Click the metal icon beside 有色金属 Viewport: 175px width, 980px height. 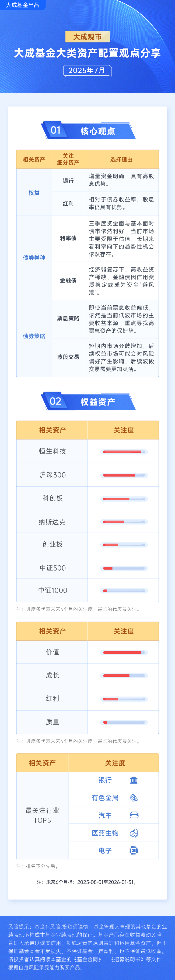133,798
